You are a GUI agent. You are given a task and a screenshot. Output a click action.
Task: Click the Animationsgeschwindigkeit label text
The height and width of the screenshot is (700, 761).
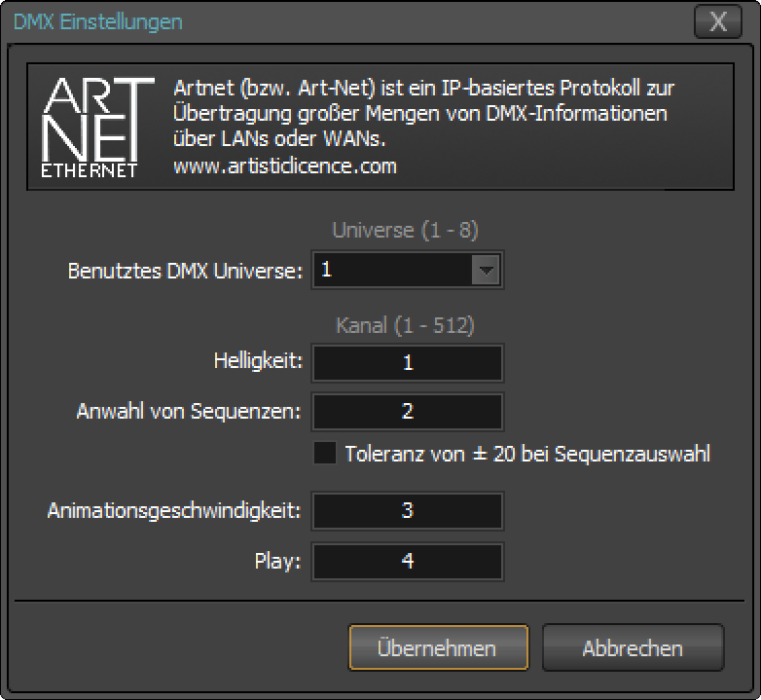[x=174, y=510]
